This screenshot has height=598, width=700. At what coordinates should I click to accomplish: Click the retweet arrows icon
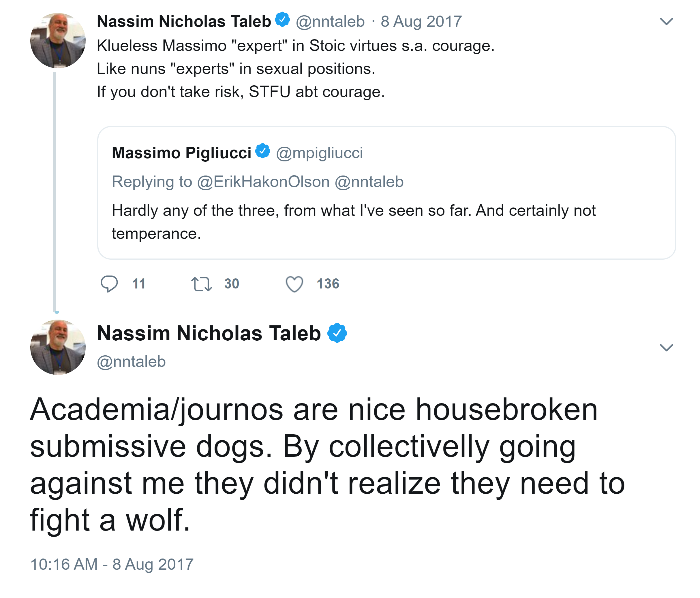201,284
